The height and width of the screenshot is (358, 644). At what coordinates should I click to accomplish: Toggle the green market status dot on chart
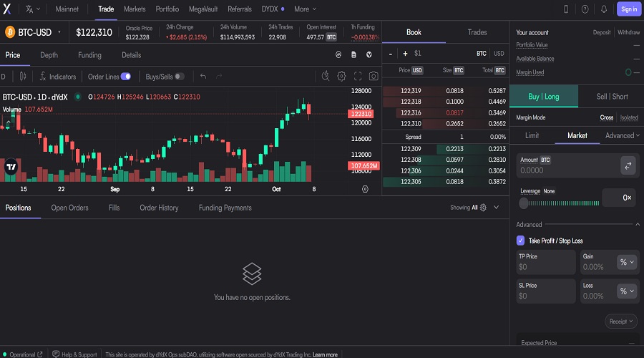coord(77,97)
